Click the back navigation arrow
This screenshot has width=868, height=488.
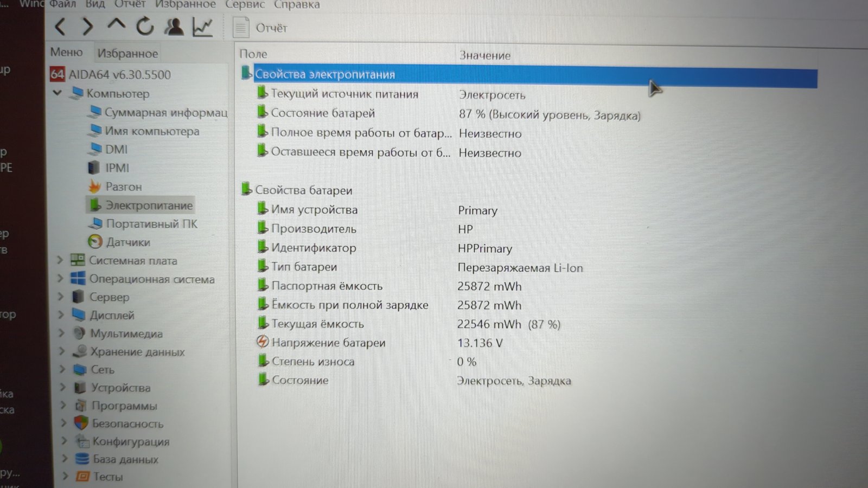click(x=60, y=26)
